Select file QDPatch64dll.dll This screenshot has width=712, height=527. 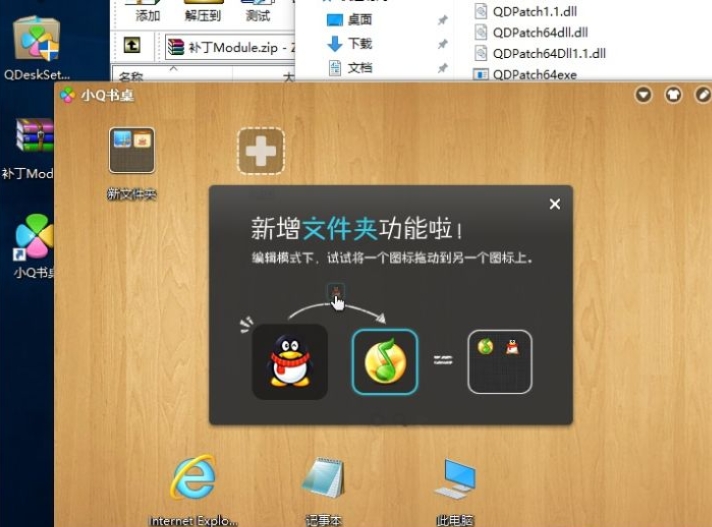tap(531, 32)
